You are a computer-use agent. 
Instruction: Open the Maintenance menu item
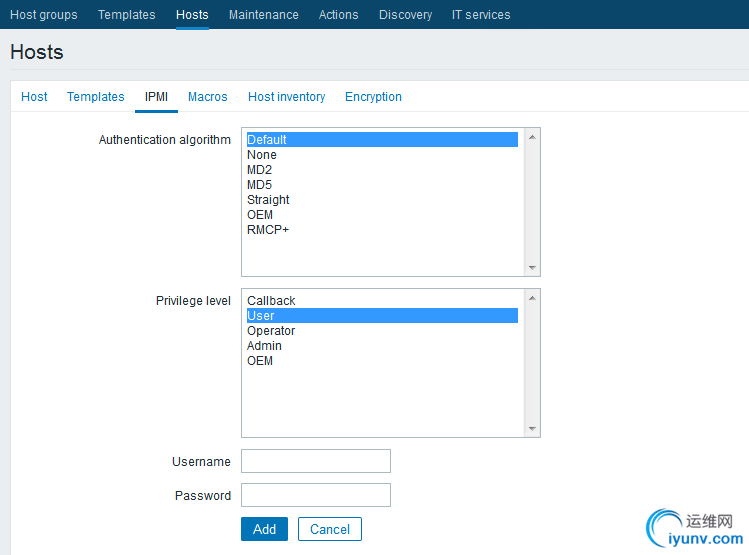(x=263, y=15)
